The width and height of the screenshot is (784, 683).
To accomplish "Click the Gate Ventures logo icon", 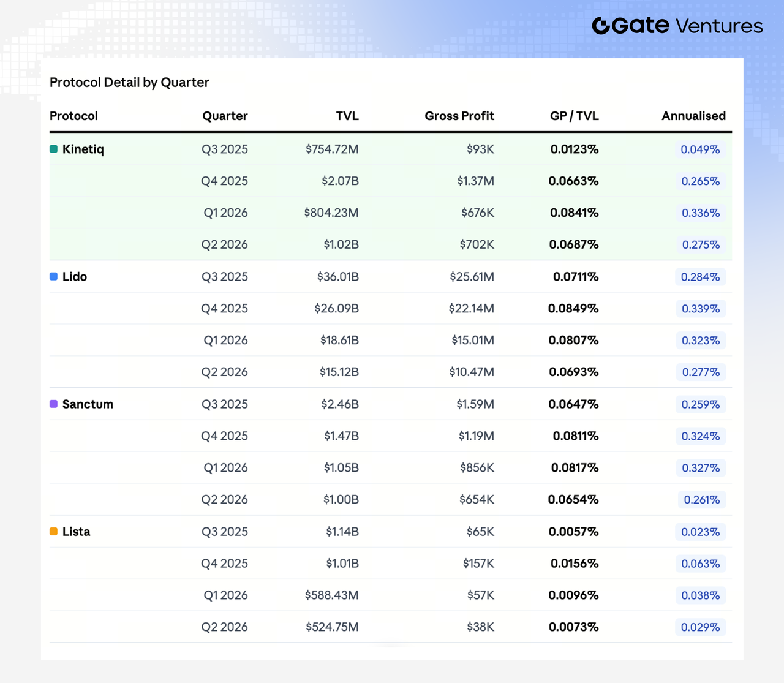I will pyautogui.click(x=601, y=26).
